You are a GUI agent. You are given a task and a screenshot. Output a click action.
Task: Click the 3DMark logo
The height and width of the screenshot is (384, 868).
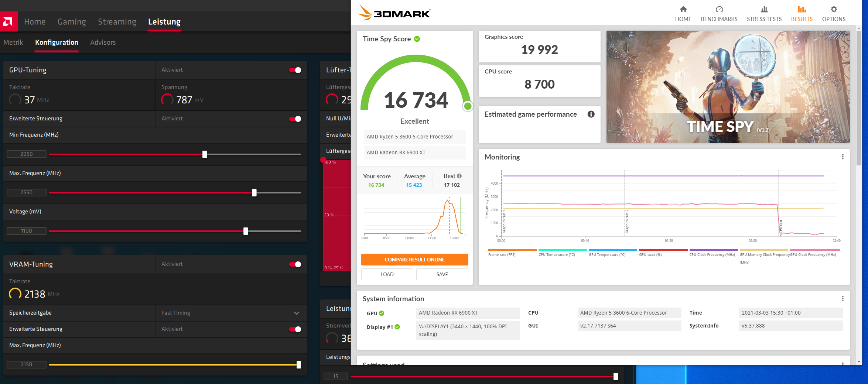pyautogui.click(x=394, y=13)
